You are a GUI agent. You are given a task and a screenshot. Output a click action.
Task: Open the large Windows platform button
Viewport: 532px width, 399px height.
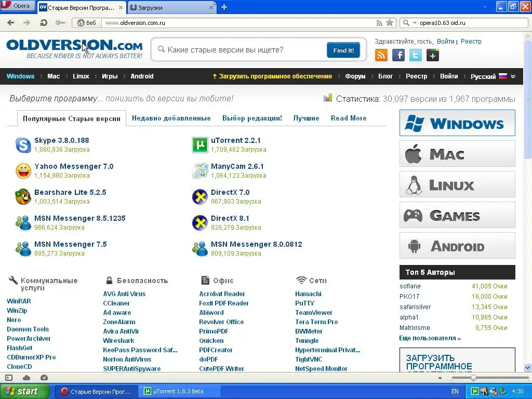457,123
